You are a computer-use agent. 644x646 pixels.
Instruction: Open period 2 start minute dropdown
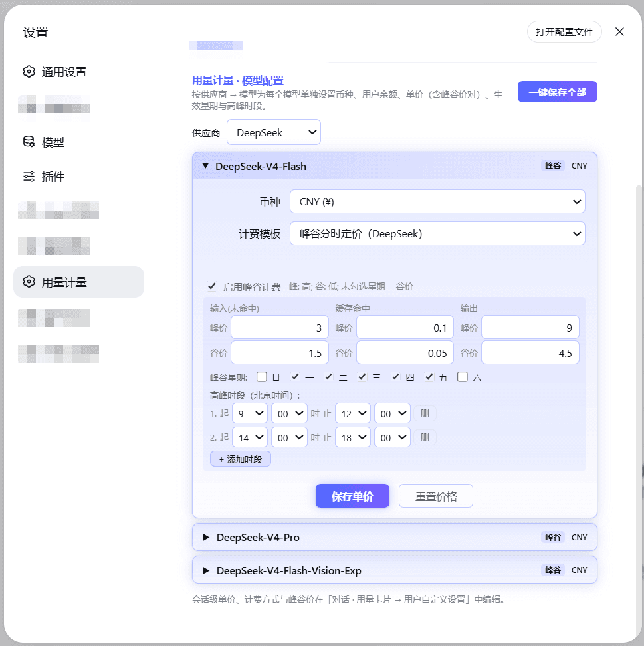[289, 437]
